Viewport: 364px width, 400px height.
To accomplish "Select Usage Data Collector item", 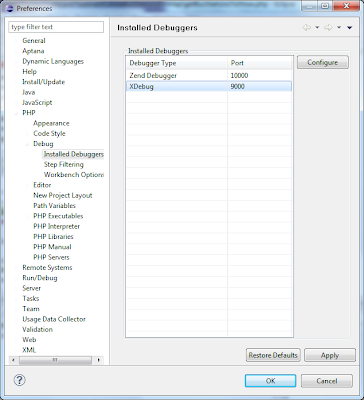I will [54, 320].
